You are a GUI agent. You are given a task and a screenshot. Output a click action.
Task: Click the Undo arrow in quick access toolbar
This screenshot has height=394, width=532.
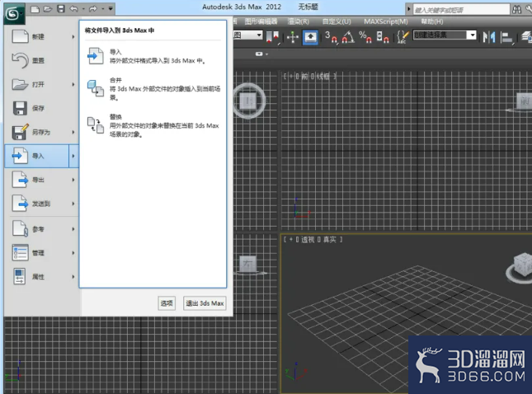click(x=73, y=9)
